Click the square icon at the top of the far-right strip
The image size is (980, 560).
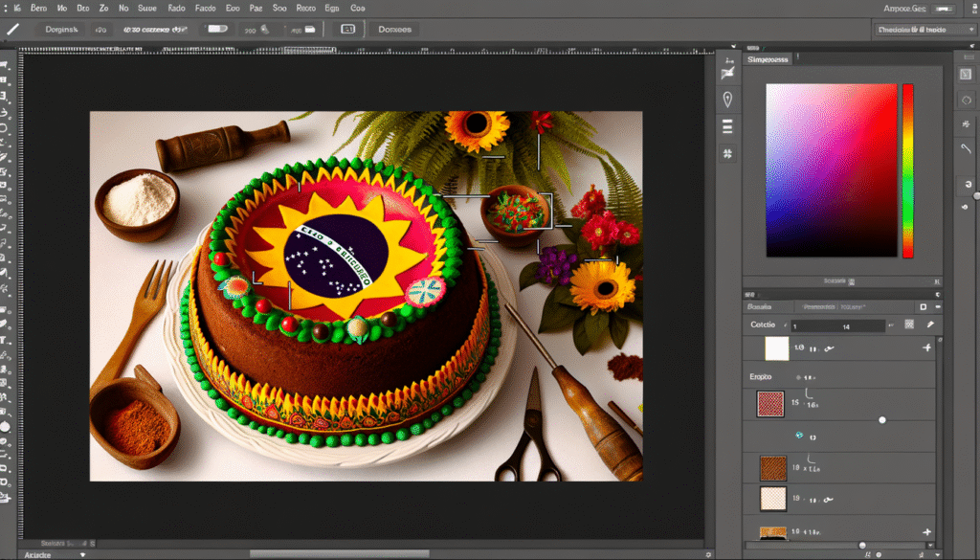[967, 74]
